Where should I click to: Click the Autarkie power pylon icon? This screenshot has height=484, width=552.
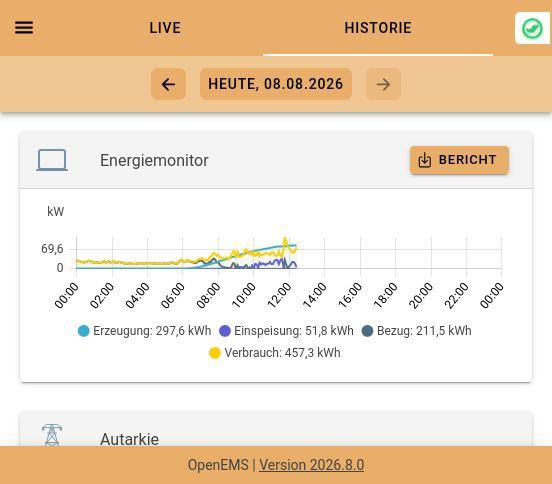[52, 435]
